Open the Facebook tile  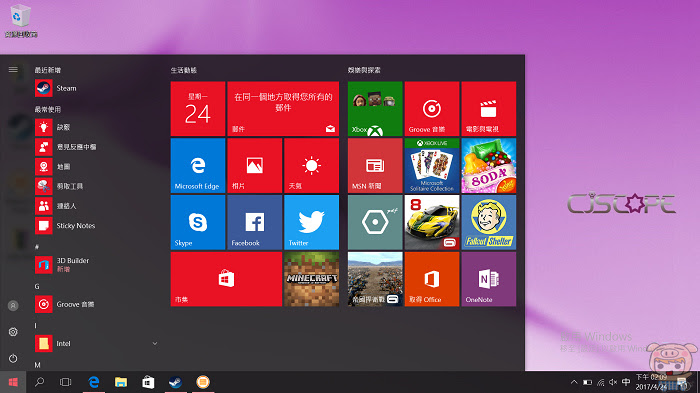tap(254, 222)
